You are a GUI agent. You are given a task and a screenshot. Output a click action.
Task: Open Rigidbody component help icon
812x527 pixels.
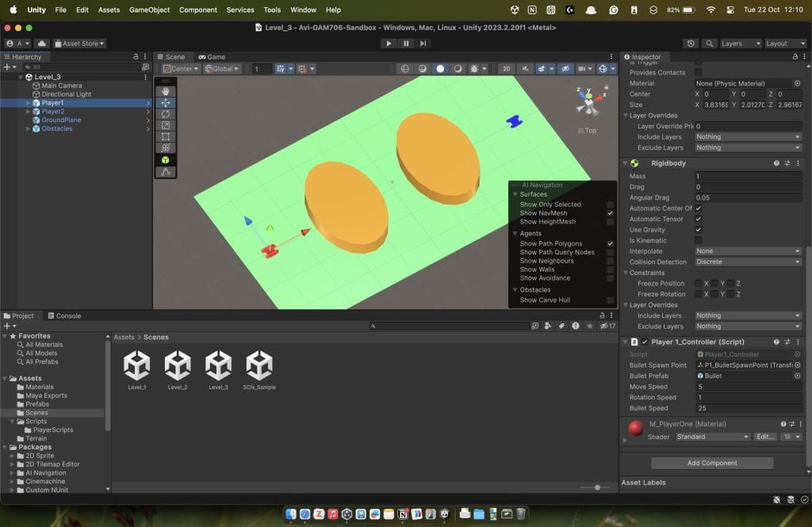[776, 163]
